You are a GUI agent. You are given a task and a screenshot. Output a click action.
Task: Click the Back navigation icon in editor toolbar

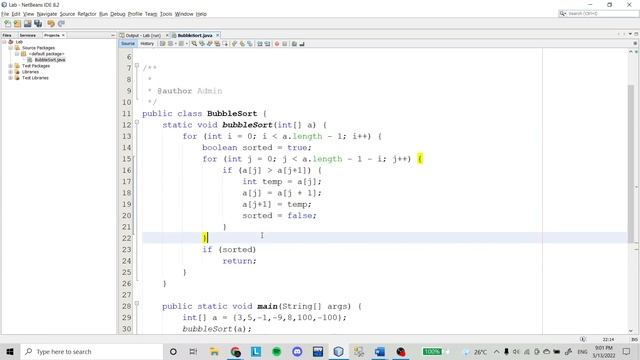pyautogui.click(x=171, y=44)
